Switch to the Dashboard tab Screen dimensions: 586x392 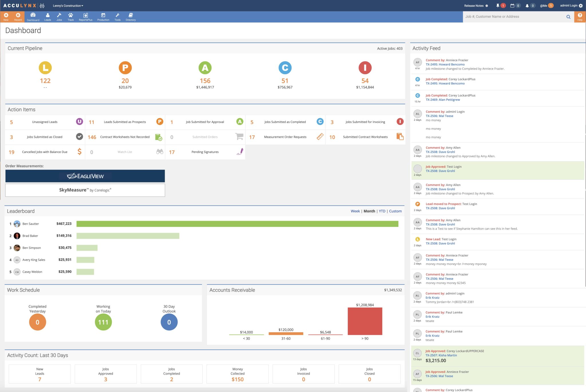point(33,16)
